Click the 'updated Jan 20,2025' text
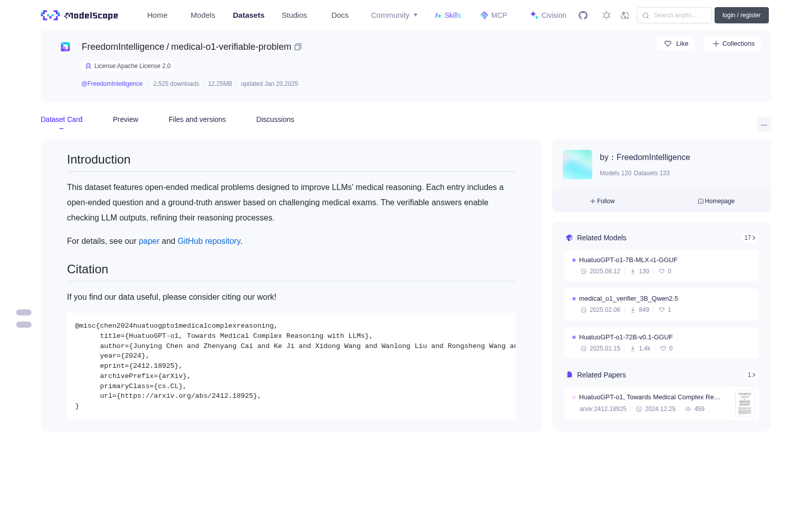 [269, 84]
